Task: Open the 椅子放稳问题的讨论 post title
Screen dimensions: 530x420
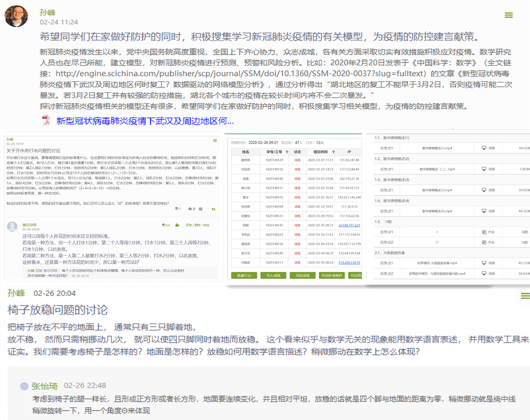Action: point(58,310)
